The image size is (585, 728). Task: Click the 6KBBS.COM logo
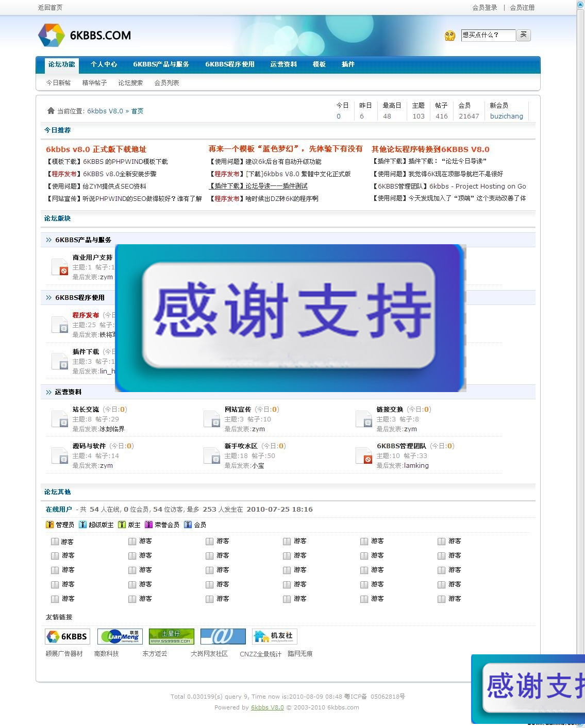tap(85, 35)
